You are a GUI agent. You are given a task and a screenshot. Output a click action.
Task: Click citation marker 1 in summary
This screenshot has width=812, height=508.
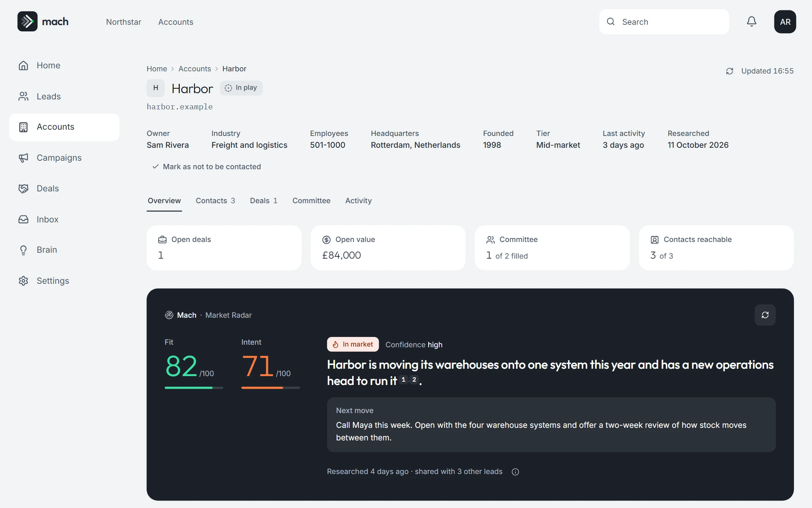click(x=403, y=379)
